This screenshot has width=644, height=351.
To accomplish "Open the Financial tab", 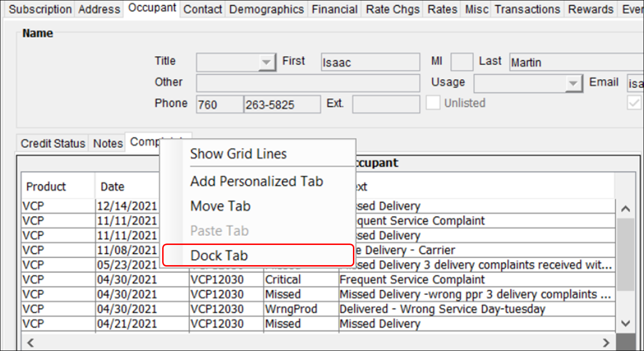I will click(334, 9).
